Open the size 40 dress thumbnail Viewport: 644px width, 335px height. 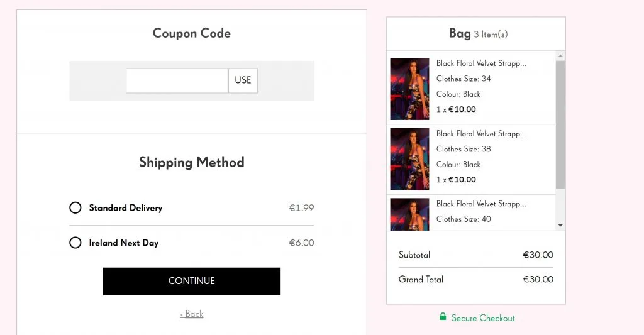click(409, 214)
